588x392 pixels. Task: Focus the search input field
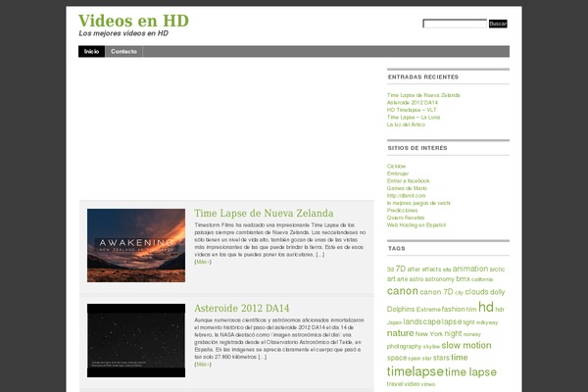point(455,24)
